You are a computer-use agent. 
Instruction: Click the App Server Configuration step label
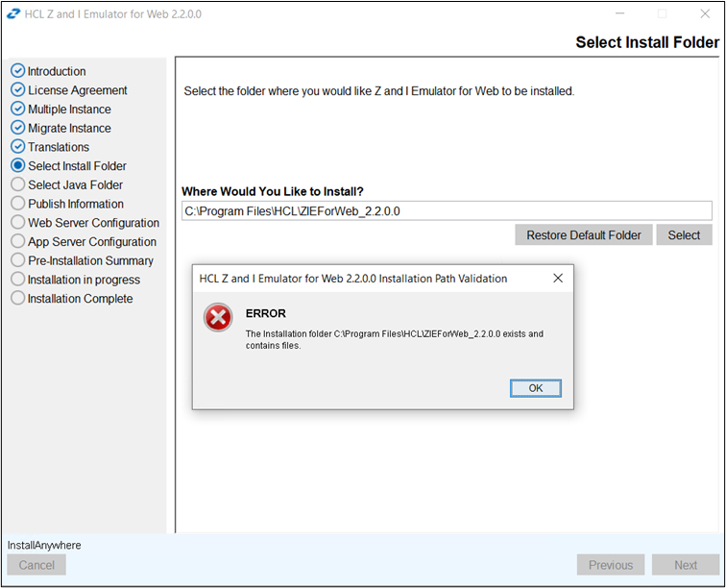91,242
